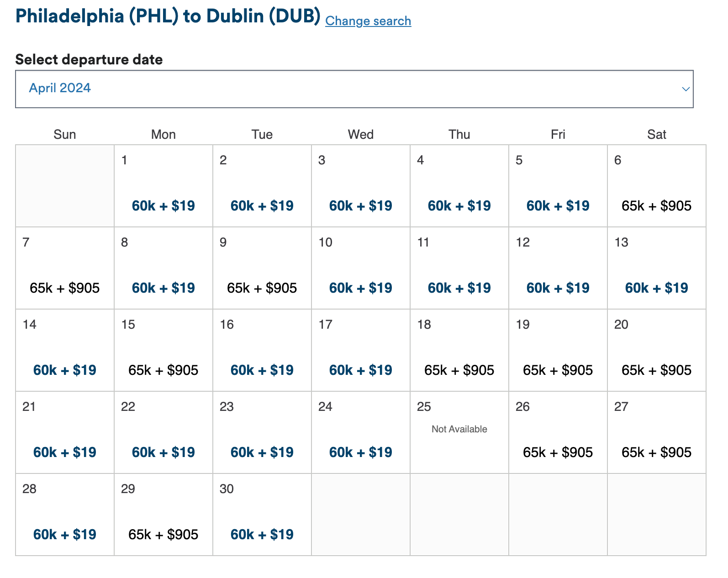This screenshot has width=728, height=578.
Task: Select April 26 Friday fare
Action: 558,452
